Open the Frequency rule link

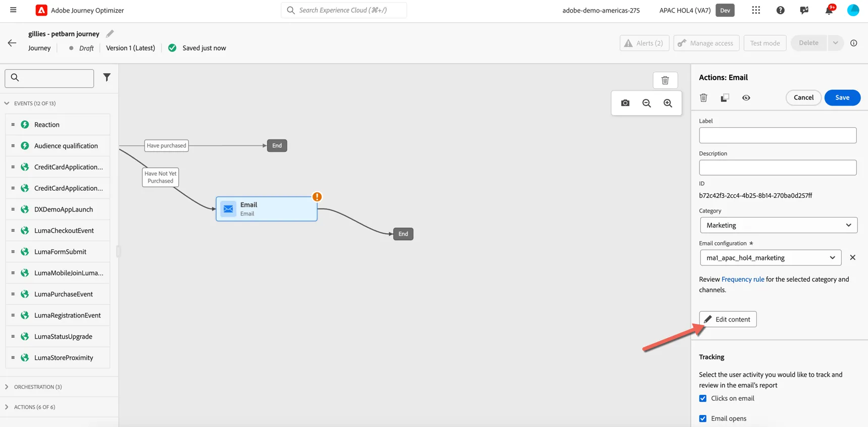(x=743, y=279)
